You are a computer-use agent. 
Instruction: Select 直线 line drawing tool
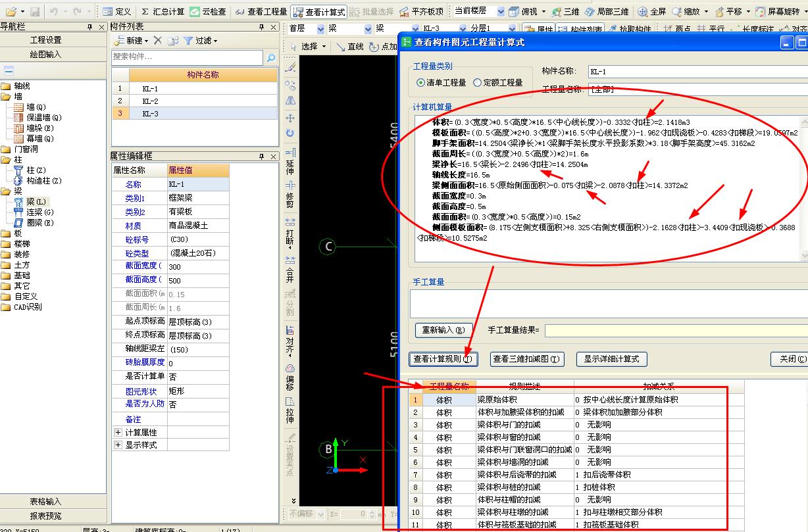coord(349,47)
